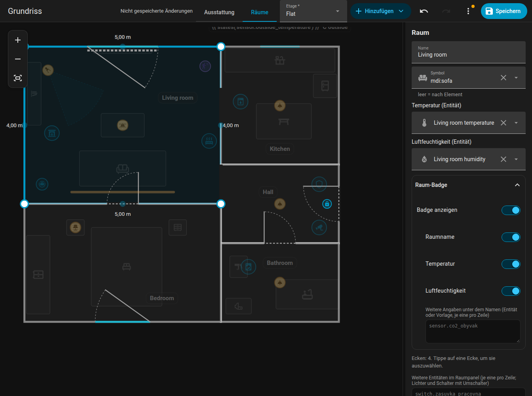Screen dimensions: 532x396
Task: Select the Kitchen room label
Action: click(280, 149)
